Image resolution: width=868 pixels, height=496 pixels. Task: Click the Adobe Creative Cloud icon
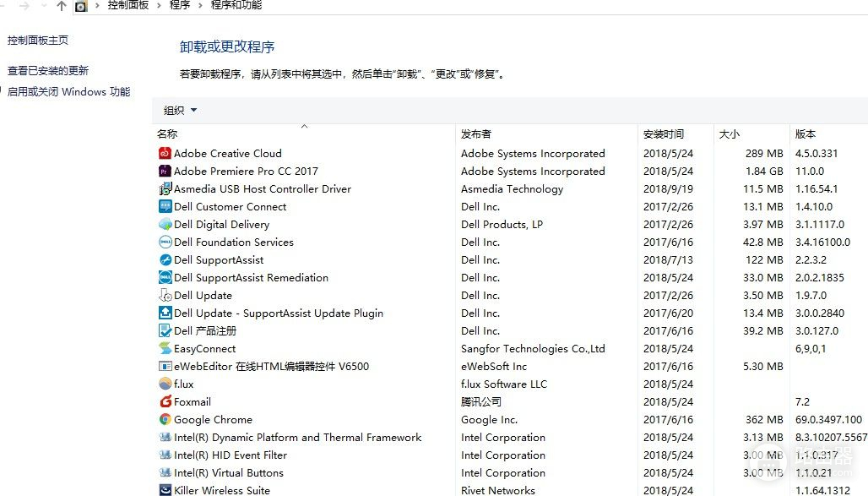(x=165, y=154)
